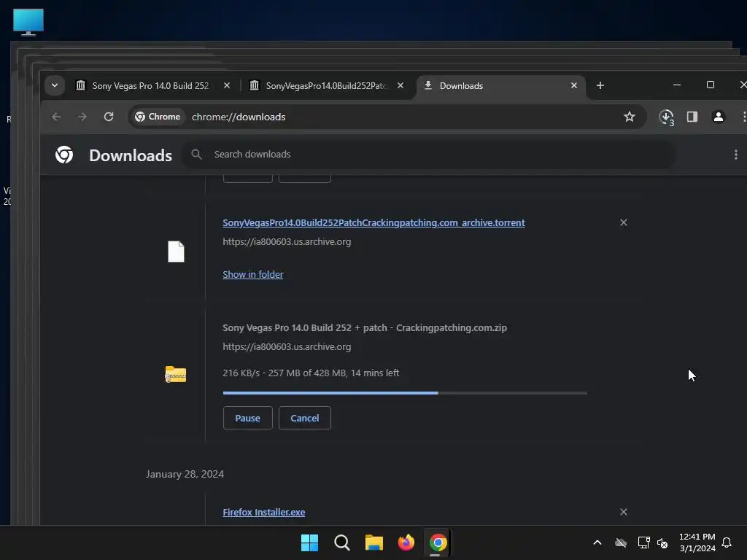Close the Sony Vegas Pro 14.0 Build 252 tab
The image size is (747, 560).
point(227,86)
